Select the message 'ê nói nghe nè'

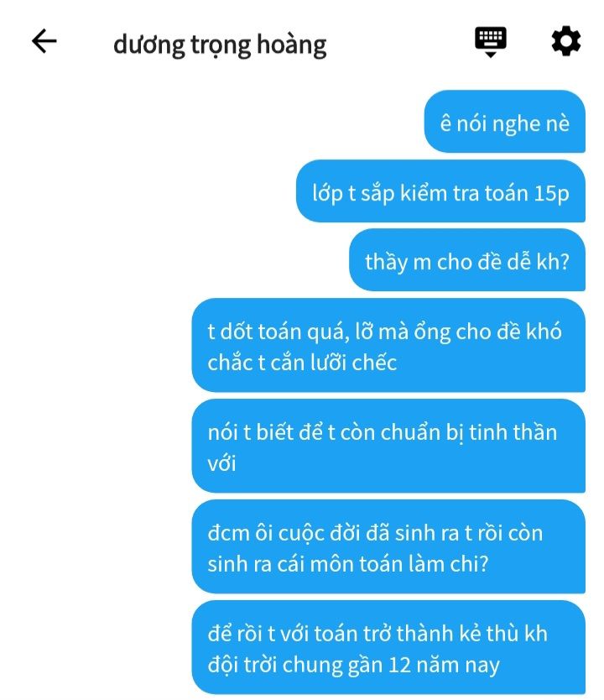tap(504, 122)
